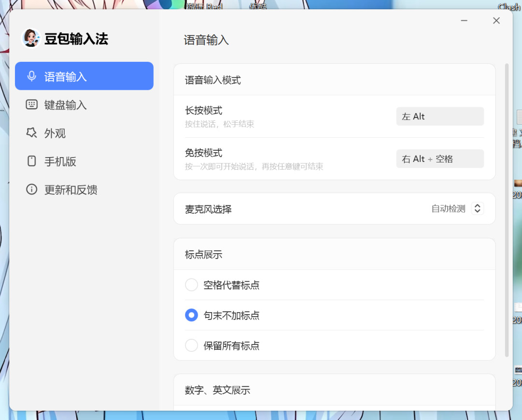
Task: Minimize the 豆包输入法 window
Action: [464, 21]
